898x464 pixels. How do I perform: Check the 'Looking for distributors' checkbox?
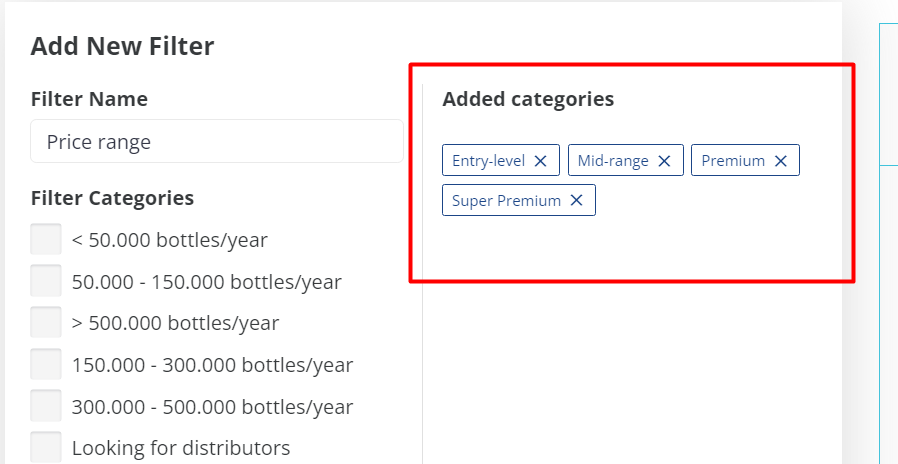click(x=46, y=447)
